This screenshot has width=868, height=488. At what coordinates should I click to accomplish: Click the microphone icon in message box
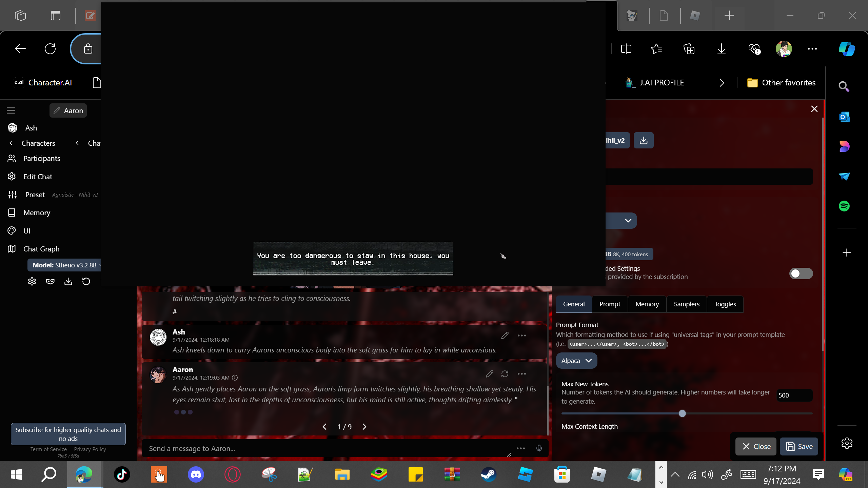(539, 448)
